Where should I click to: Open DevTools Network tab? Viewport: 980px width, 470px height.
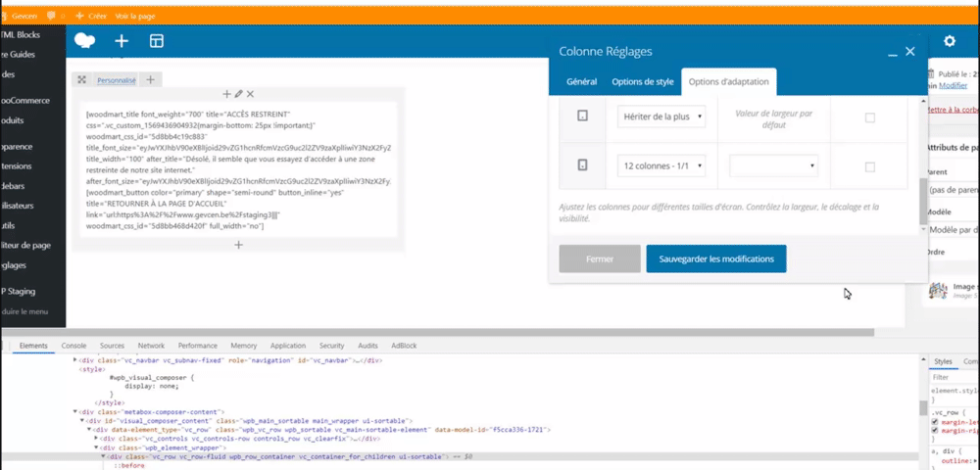[x=151, y=346]
